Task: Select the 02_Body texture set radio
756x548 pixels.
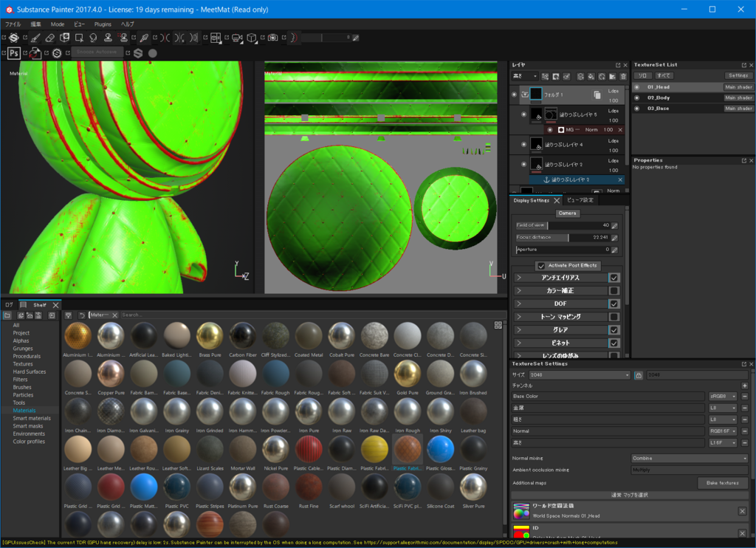Action: coord(637,98)
